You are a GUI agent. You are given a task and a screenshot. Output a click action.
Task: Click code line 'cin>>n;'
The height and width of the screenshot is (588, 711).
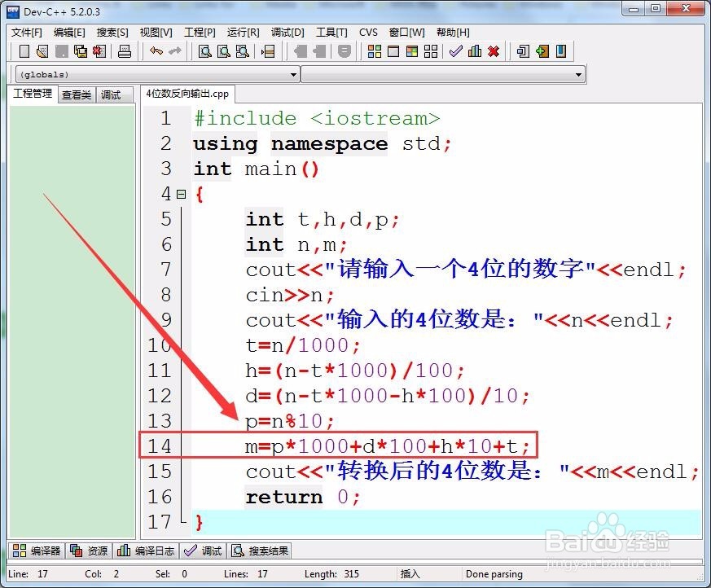289,296
